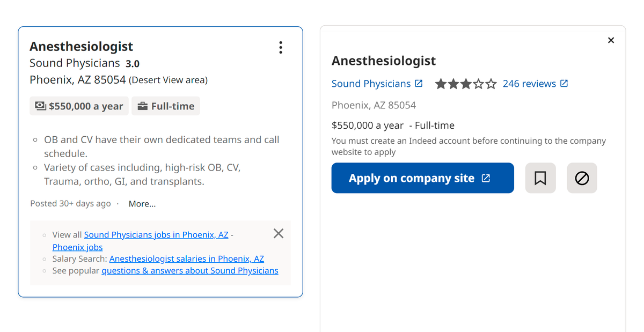This screenshot has width=644, height=332.
Task: Dismiss the related links box
Action: tap(279, 233)
